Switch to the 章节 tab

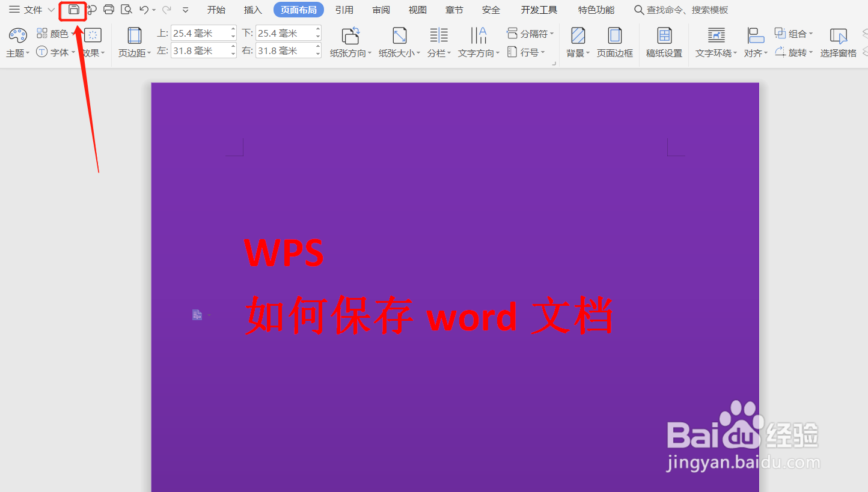(x=454, y=10)
